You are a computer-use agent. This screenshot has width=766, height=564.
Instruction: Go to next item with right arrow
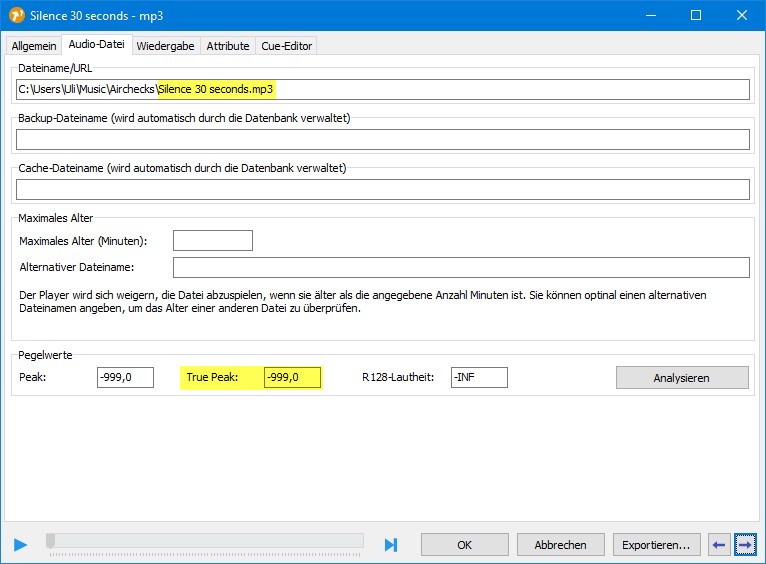(745, 544)
